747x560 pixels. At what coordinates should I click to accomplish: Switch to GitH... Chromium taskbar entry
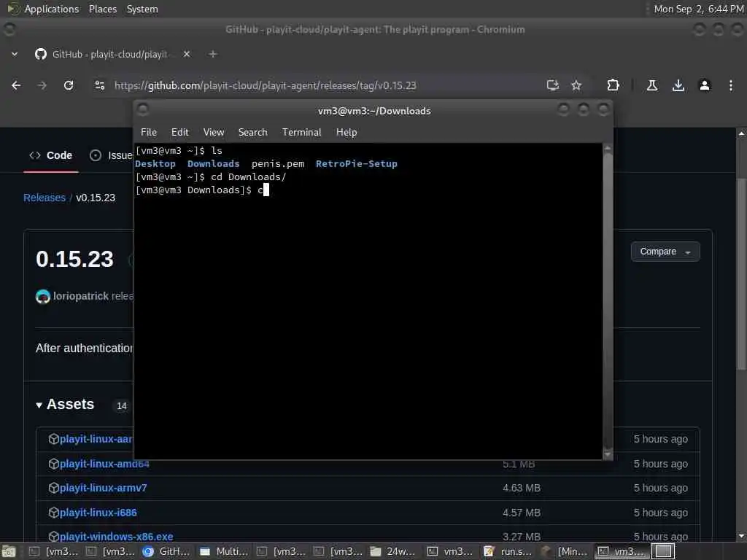[x=167, y=551]
